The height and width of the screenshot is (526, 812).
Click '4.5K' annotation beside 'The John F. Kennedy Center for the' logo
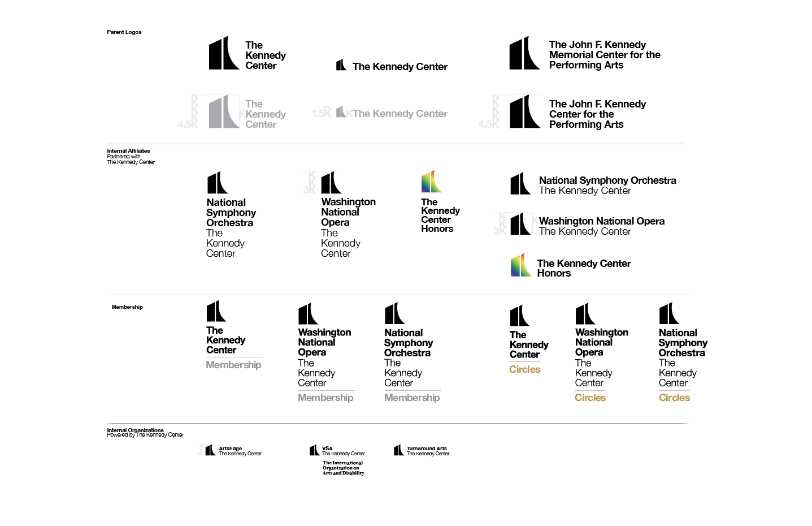point(489,124)
